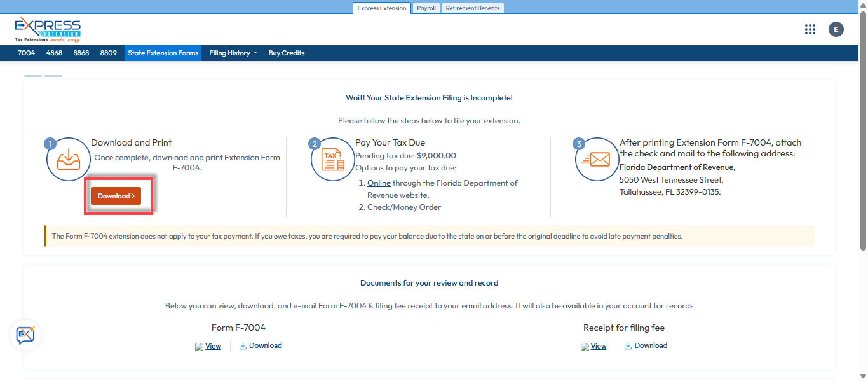Click 'Tallahassee, FL 32399-0135.' text
This screenshot has height=381, width=868.
click(670, 191)
